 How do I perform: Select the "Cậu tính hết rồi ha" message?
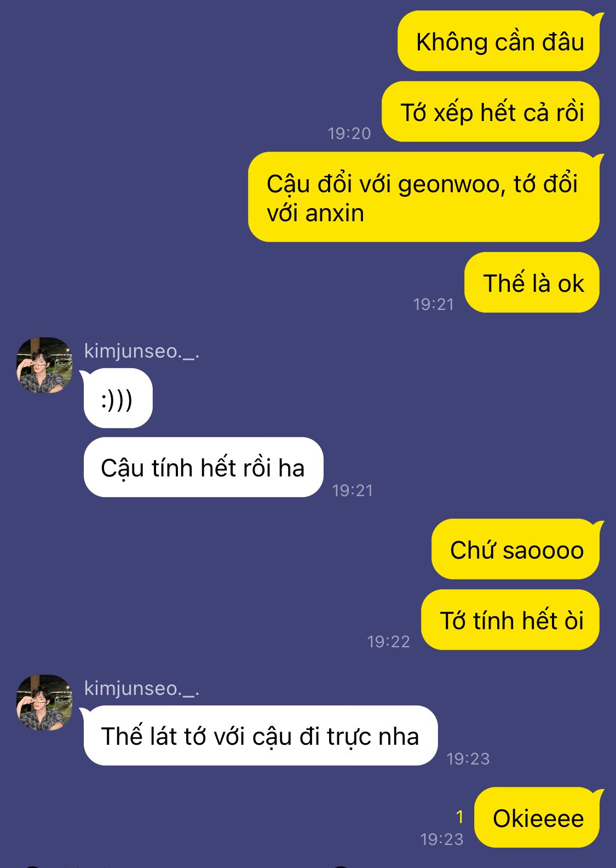point(203,467)
